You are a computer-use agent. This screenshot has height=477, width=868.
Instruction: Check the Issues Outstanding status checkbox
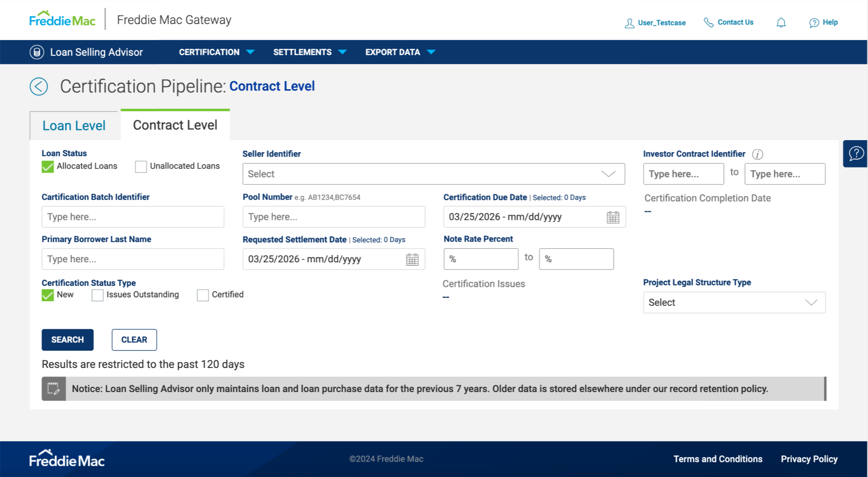tap(98, 295)
